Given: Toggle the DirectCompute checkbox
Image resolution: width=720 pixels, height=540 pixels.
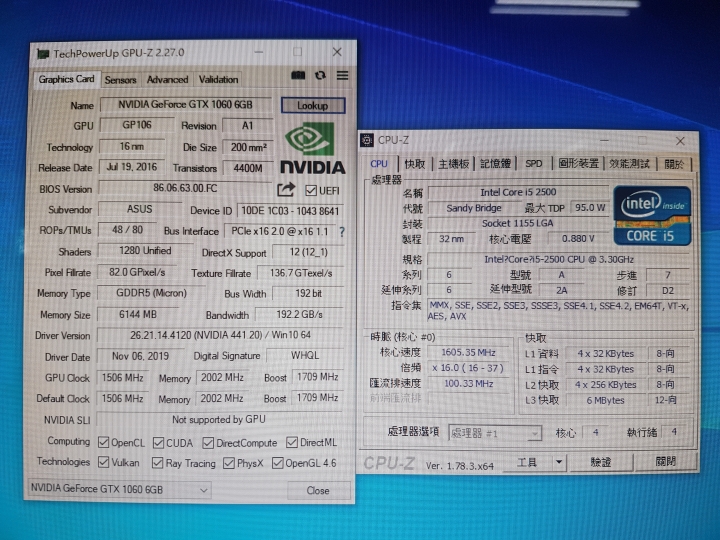Looking at the screenshot, I should click(x=208, y=443).
